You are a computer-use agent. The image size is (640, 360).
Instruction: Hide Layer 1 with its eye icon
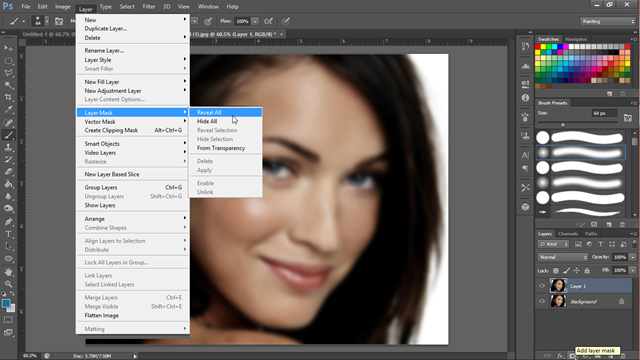tap(542, 286)
